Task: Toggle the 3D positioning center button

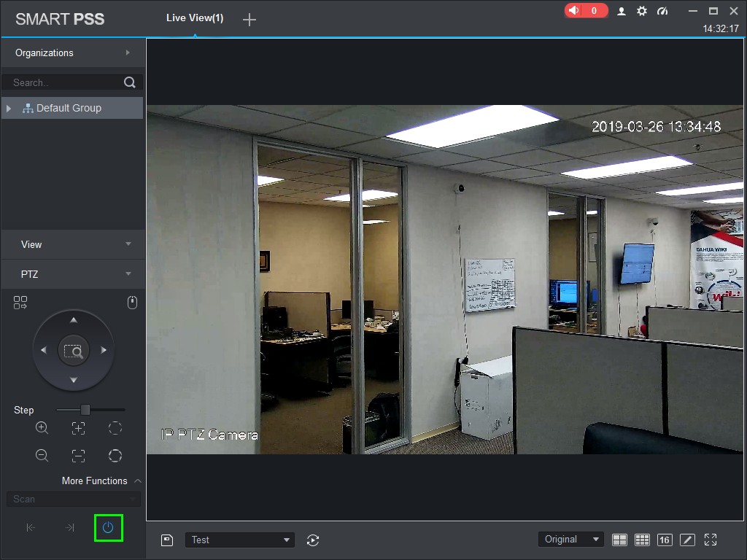Action: (74, 351)
